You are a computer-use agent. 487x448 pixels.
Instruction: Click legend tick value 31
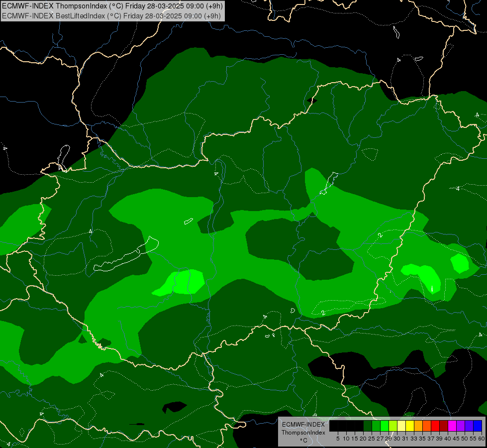(405, 439)
